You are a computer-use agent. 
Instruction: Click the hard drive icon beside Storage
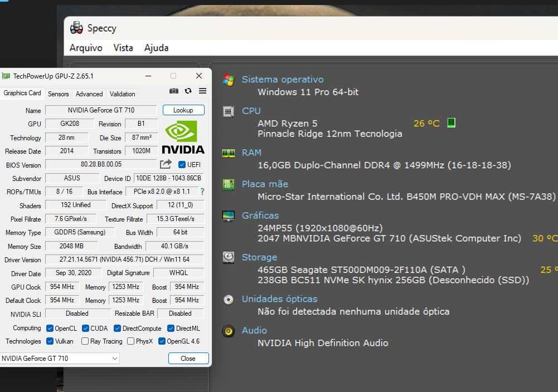[229, 257]
